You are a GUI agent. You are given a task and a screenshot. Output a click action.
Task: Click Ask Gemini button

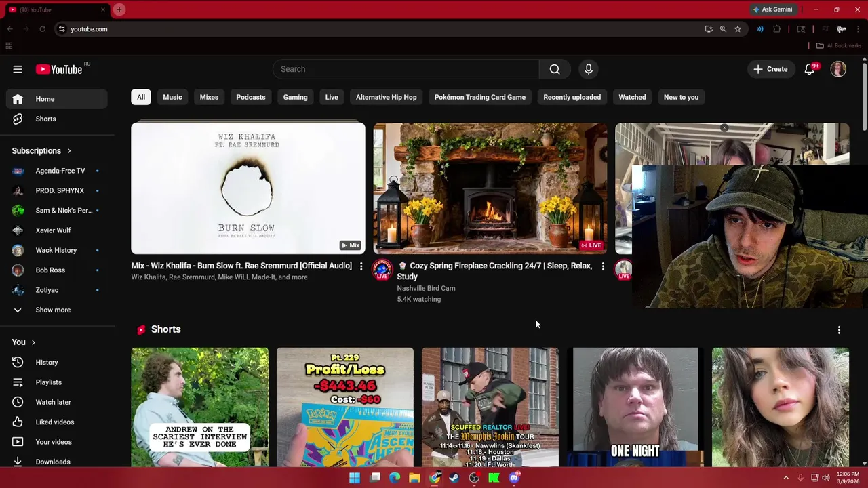pos(772,9)
